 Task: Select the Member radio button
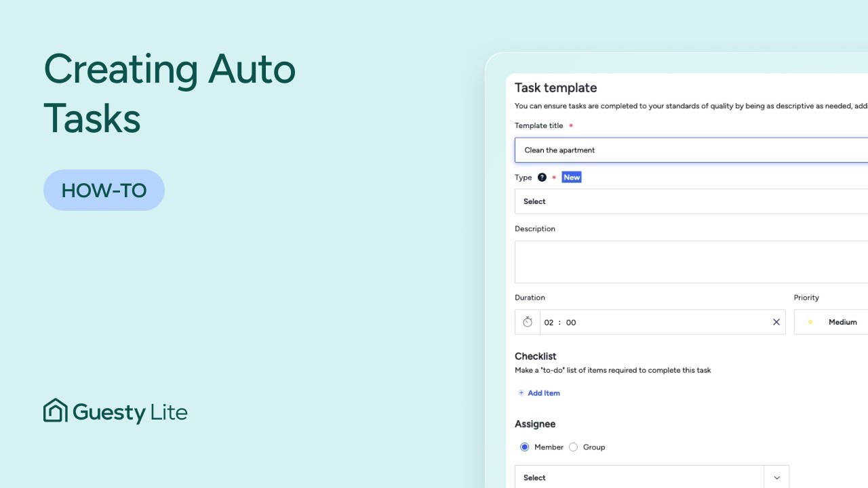[524, 447]
